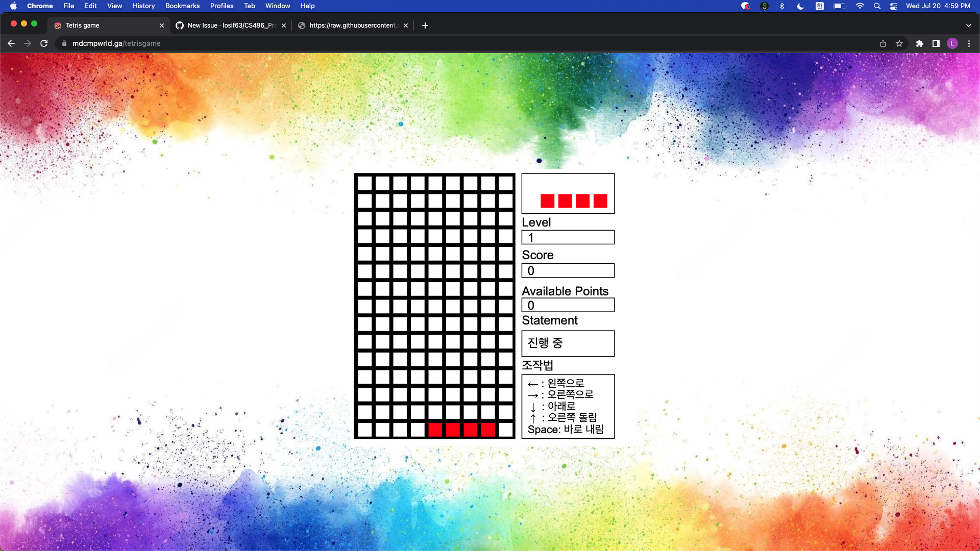Toggle Do Not Disturb moon icon

[800, 6]
